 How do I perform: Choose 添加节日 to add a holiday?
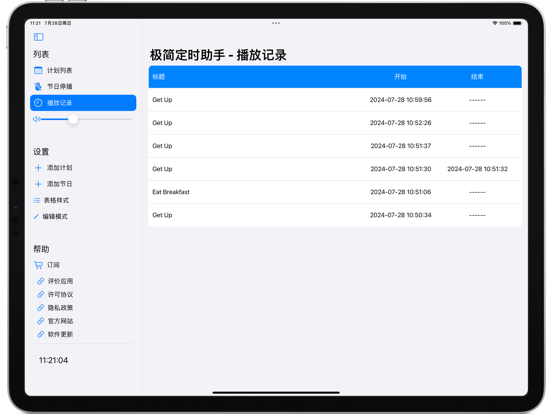pos(59,184)
